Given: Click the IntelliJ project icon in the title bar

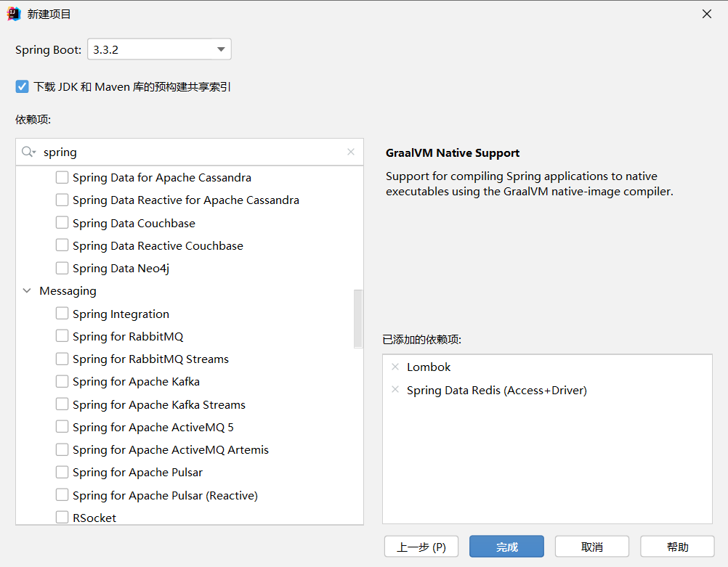Looking at the screenshot, I should 12,13.
